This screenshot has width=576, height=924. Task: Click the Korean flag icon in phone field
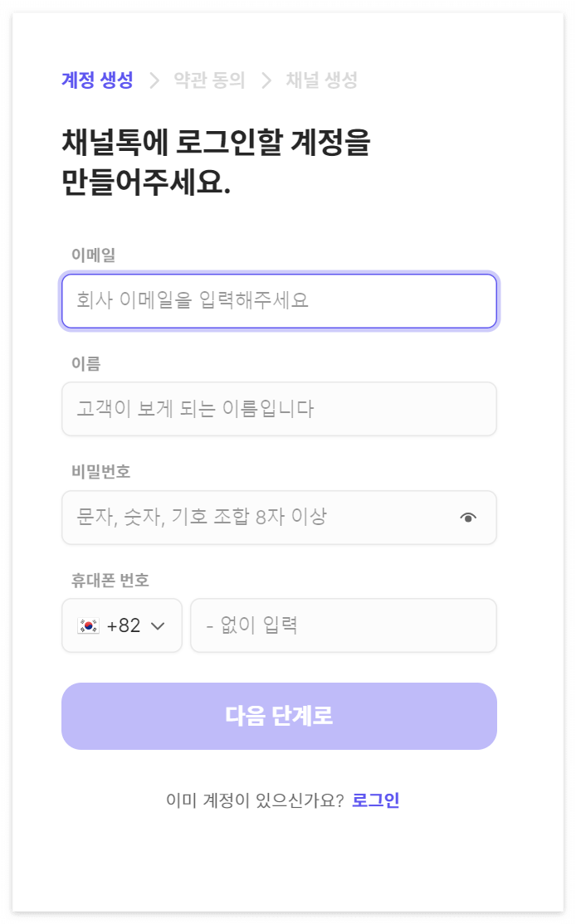87,625
